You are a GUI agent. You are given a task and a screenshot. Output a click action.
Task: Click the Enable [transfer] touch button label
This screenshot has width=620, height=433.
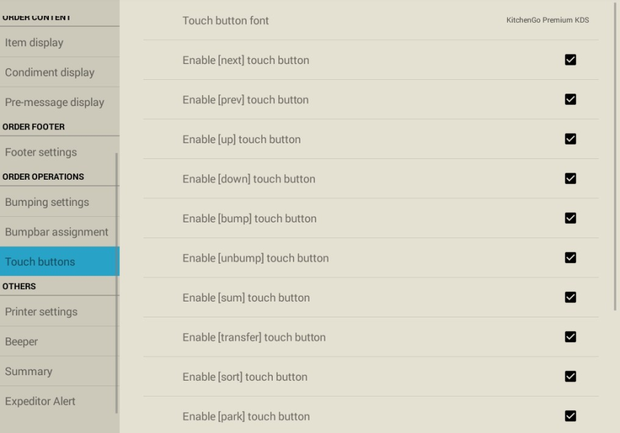pyautogui.click(x=254, y=337)
